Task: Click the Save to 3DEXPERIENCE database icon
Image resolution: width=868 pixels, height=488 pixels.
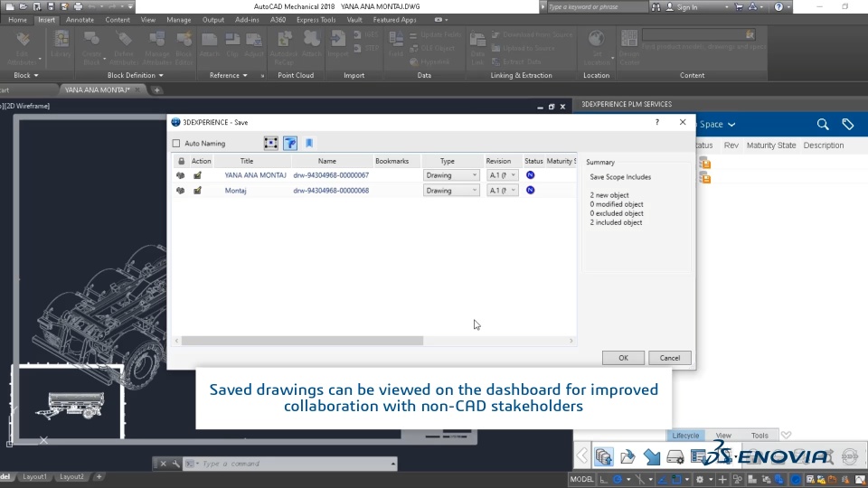Action: [604, 456]
